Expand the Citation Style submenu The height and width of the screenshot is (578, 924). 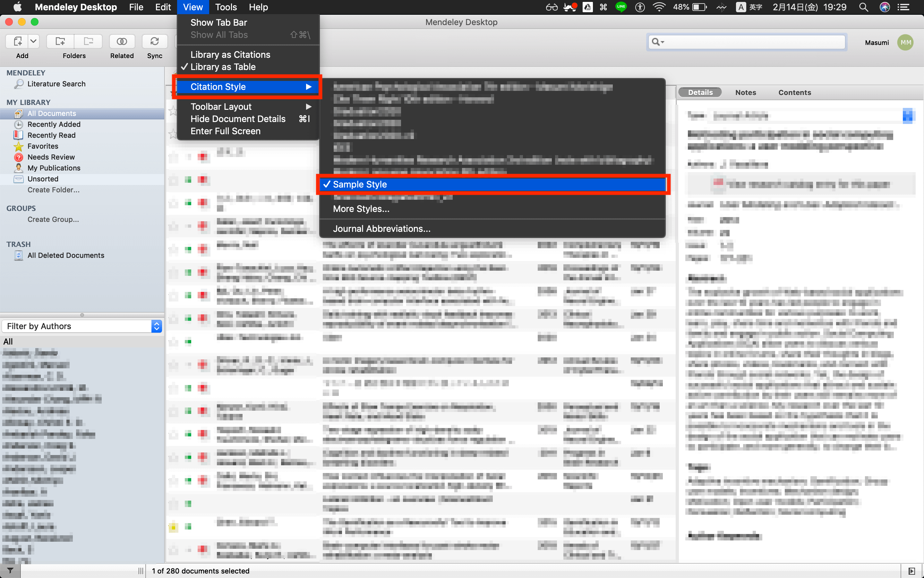(x=248, y=87)
